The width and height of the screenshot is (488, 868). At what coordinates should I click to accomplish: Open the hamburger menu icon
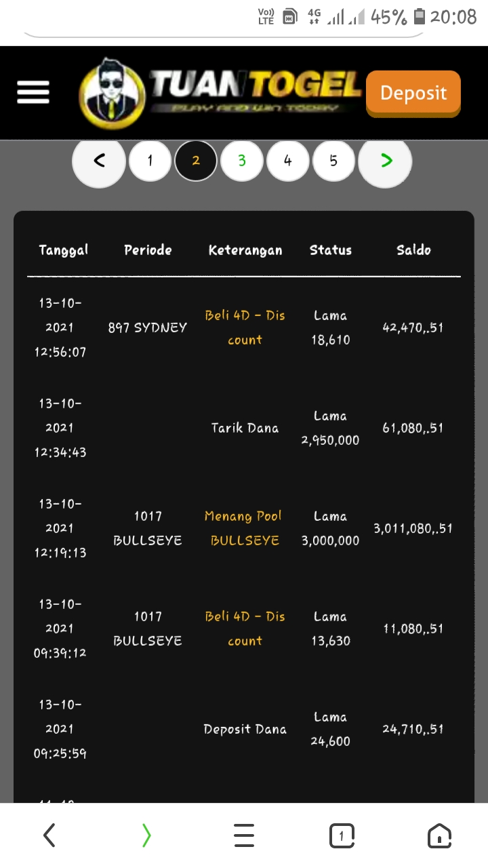point(33,92)
